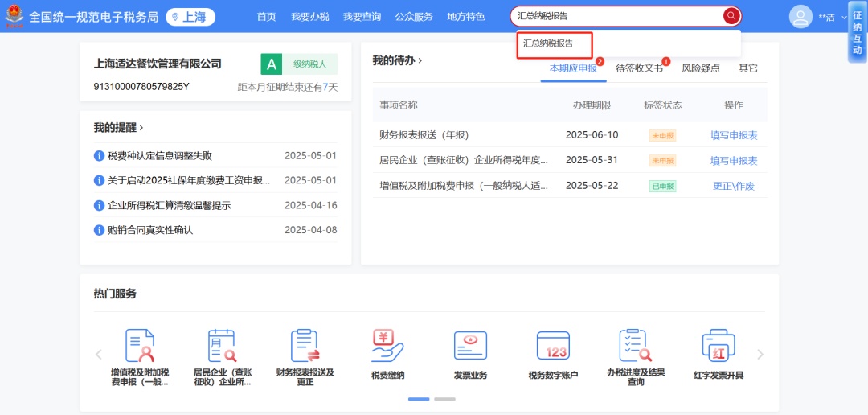This screenshot has height=415, width=868.
Task: Click the green A taxpayer grade badge
Action: coord(272,64)
